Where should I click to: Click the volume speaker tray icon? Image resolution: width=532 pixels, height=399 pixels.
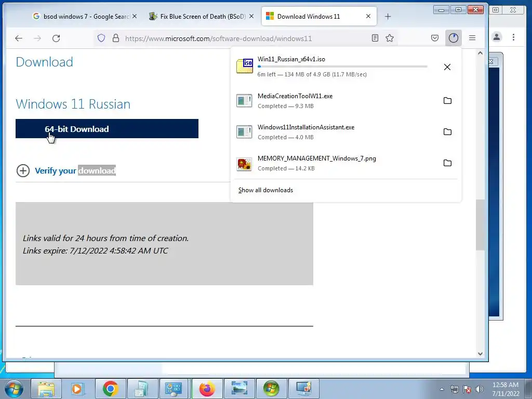pos(480,389)
